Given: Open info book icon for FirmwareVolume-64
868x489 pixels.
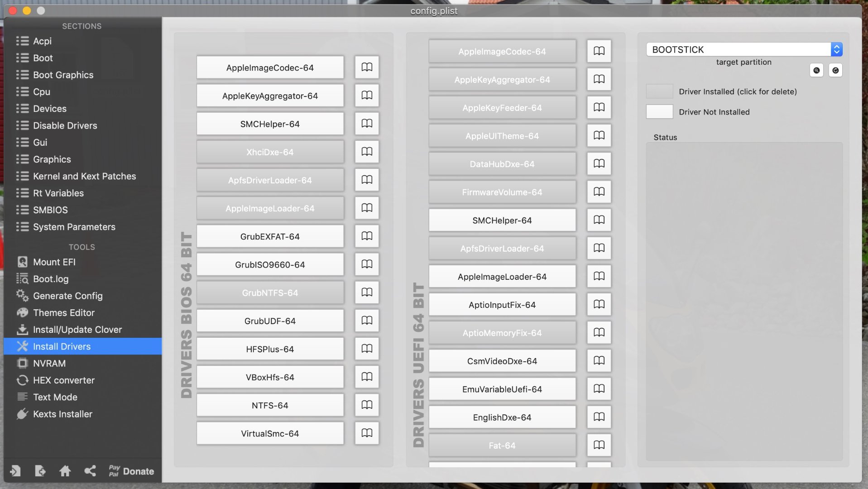Looking at the screenshot, I should coord(599,192).
